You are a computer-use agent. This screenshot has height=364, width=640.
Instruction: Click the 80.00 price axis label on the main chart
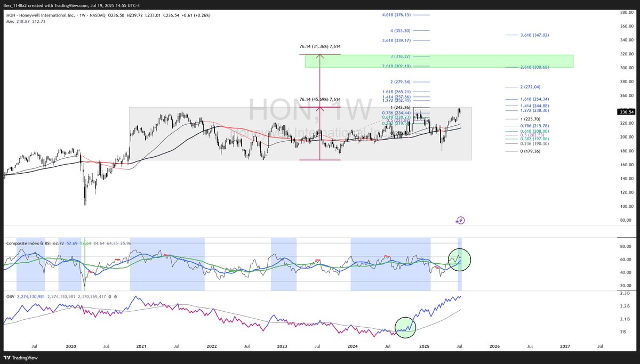(x=625, y=220)
